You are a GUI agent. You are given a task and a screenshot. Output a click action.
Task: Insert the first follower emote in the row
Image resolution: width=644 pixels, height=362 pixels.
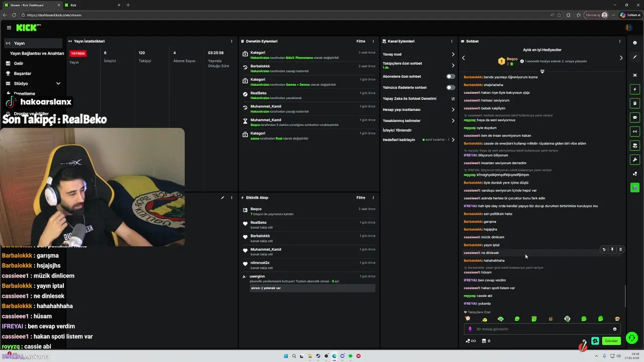click(467, 319)
